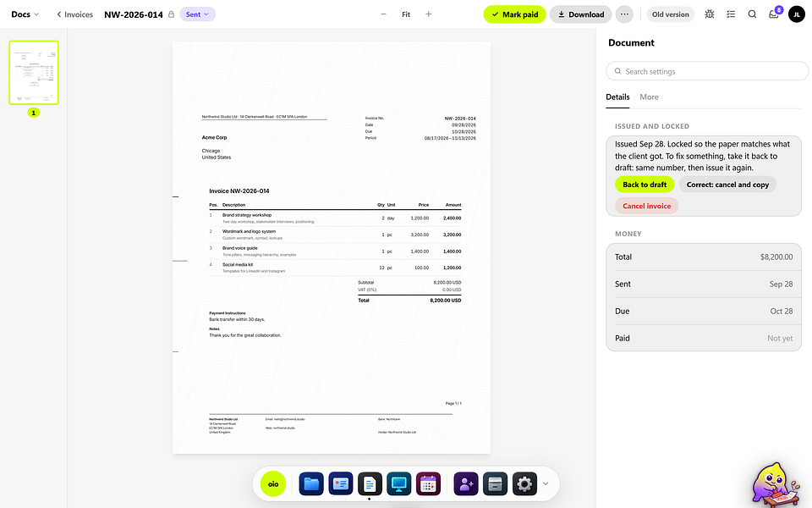This screenshot has height=508, width=812.
Task: Open the blue folder Files app in dock
Action: pos(311,483)
